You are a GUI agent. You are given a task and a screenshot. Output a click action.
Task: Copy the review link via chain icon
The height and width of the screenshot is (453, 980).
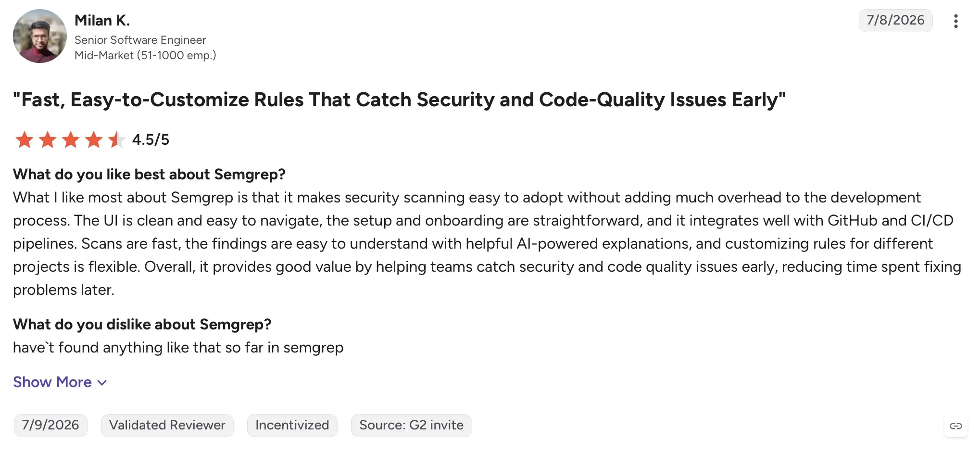click(x=955, y=426)
